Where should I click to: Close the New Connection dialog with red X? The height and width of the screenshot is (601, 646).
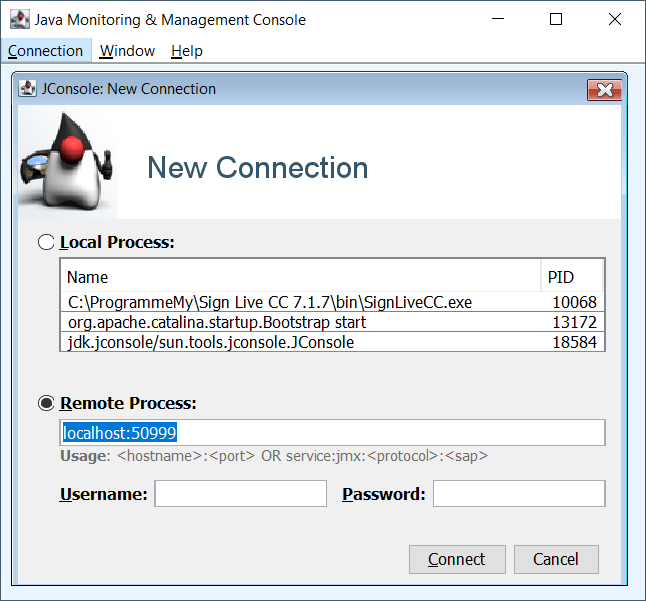pyautogui.click(x=604, y=90)
